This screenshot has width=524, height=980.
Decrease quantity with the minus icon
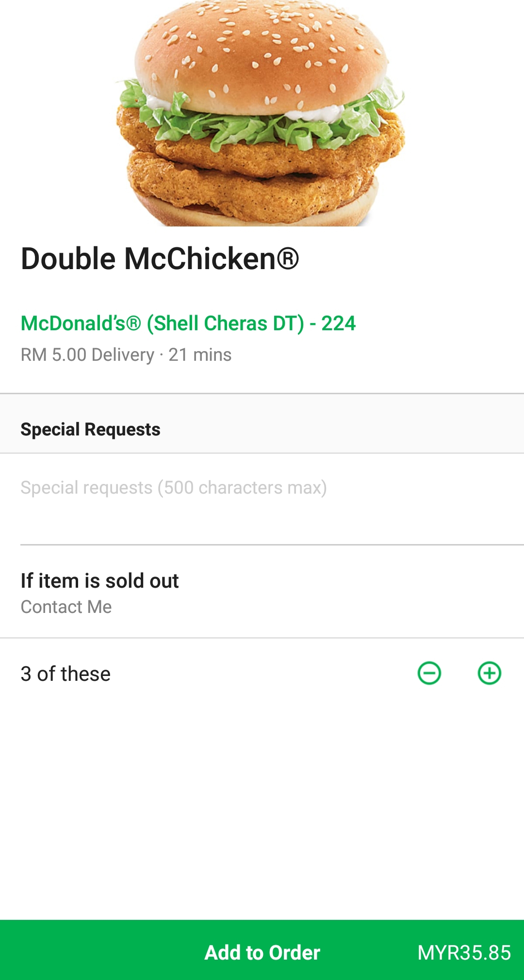point(429,673)
